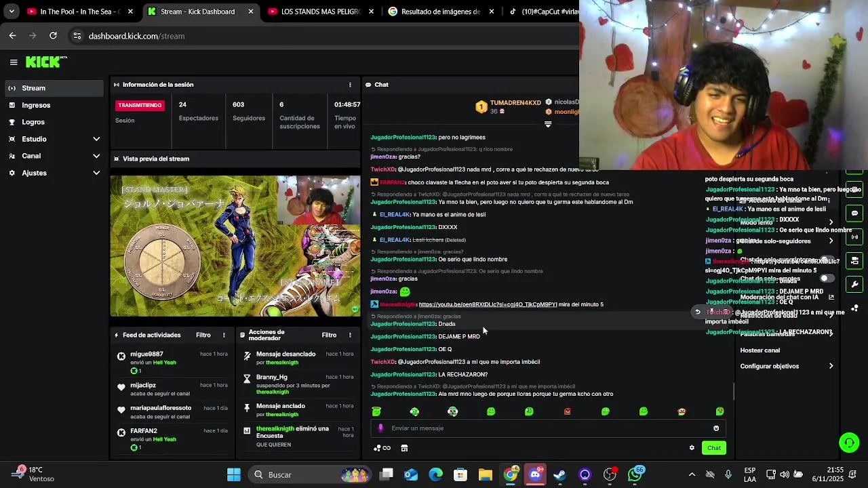The image size is (868, 488).
Task: Click the taskbar Buscar search box
Action: click(x=310, y=474)
